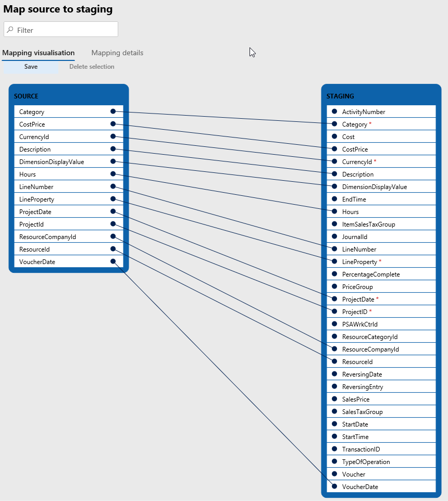
Task: Click the ResourceCompanyId staging connector dot
Action: 333,348
